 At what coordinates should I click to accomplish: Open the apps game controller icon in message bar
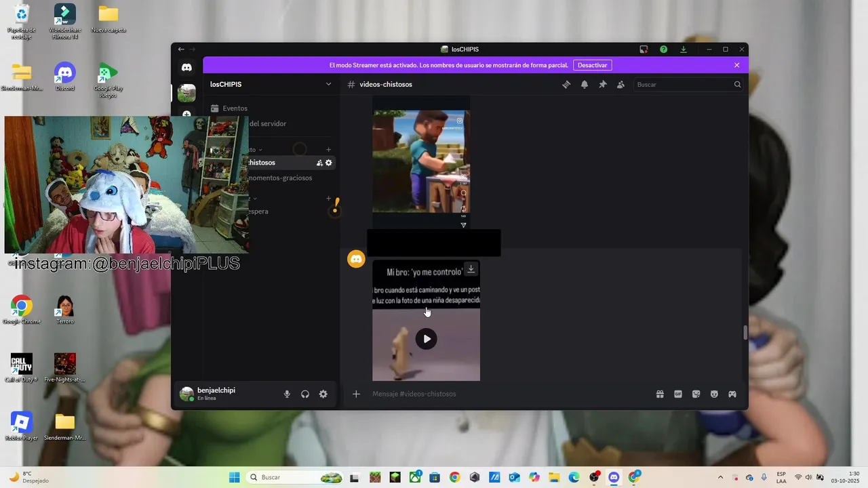tap(732, 394)
